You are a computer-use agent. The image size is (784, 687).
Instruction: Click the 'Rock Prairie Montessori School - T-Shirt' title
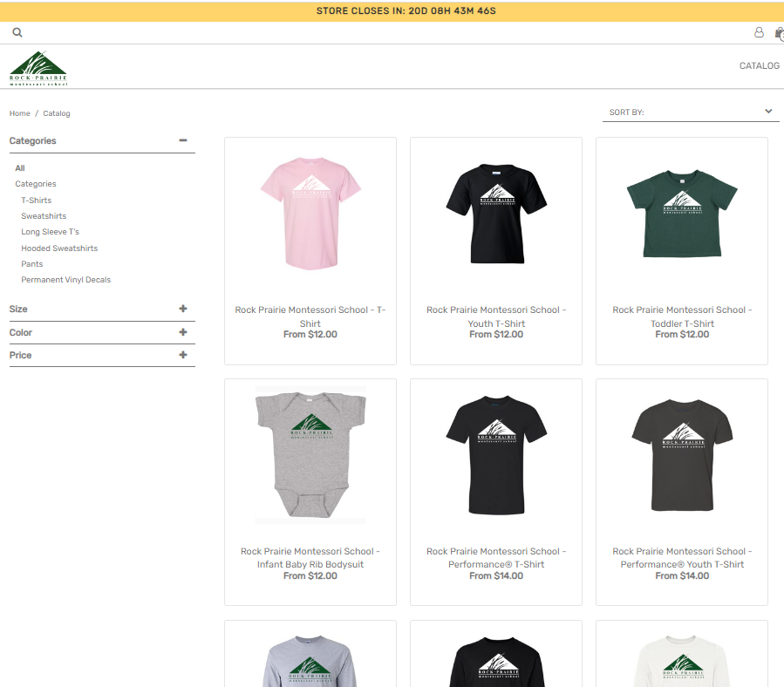coord(310,316)
